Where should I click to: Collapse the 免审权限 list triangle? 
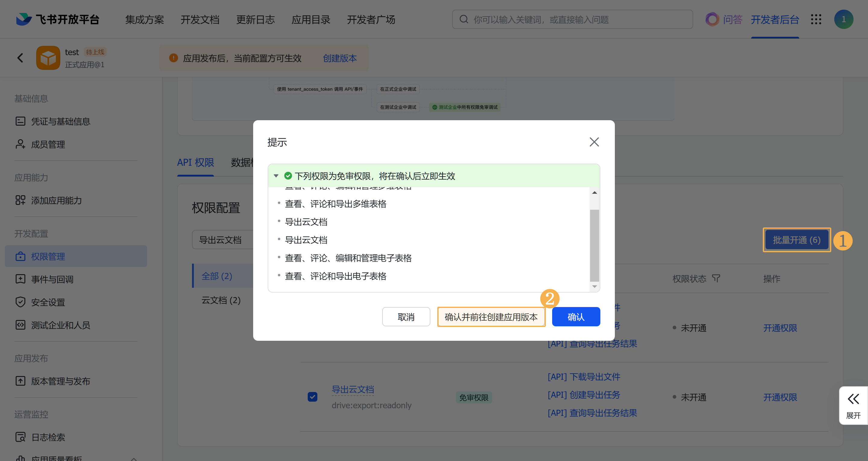276,176
